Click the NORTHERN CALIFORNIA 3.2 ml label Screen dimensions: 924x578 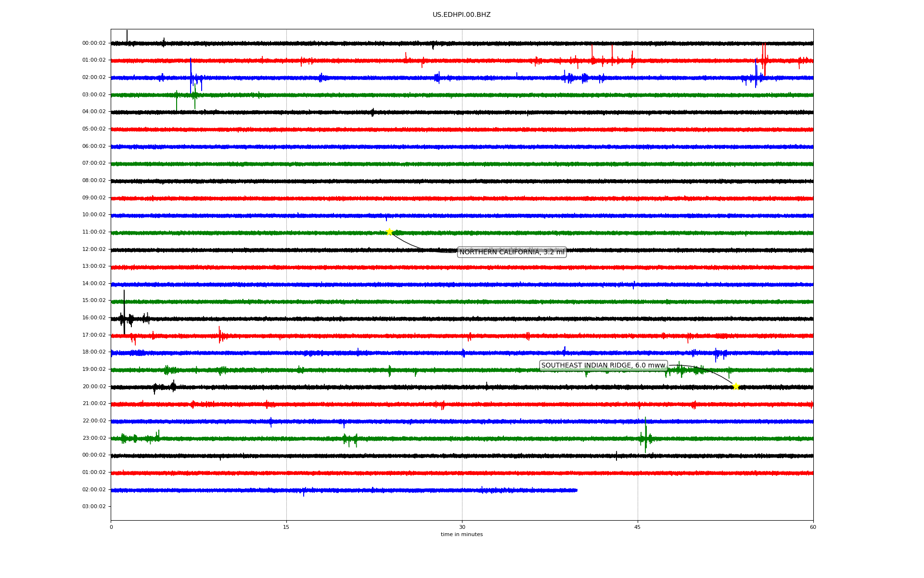(512, 252)
